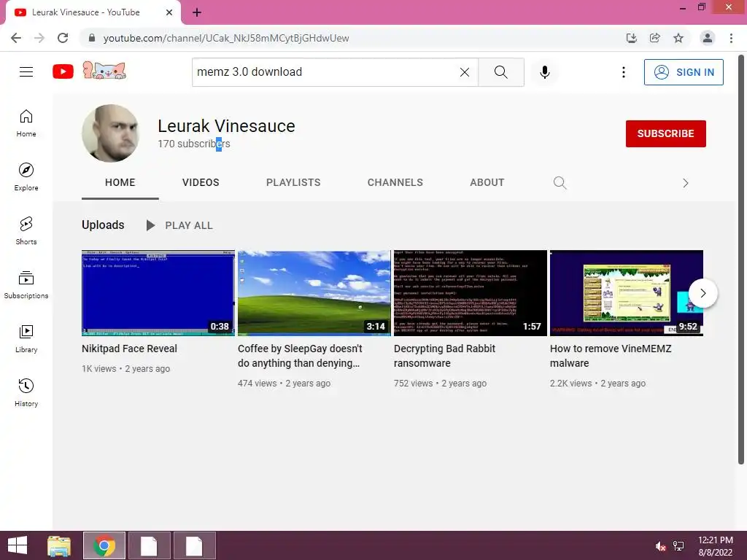
Task: Open network tray icon
Action: point(678,546)
